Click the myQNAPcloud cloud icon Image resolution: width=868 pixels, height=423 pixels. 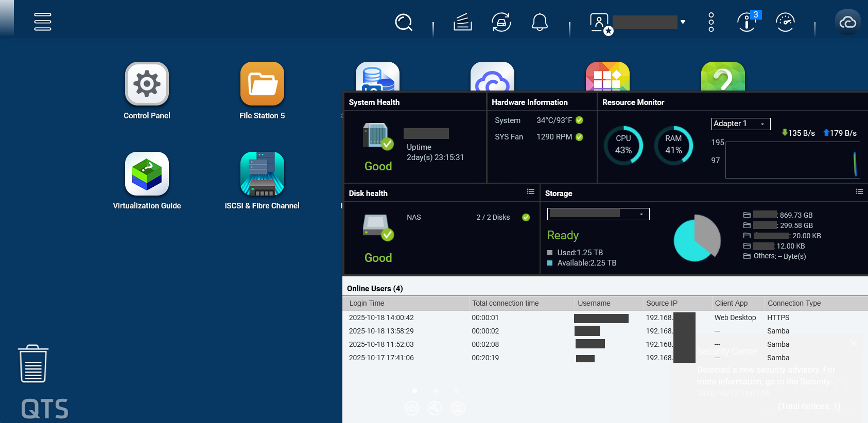(x=847, y=22)
